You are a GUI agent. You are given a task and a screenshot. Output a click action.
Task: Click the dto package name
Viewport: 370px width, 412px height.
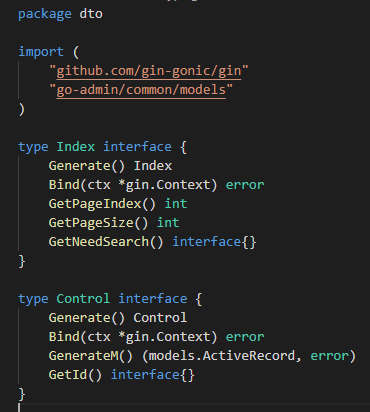coord(91,14)
